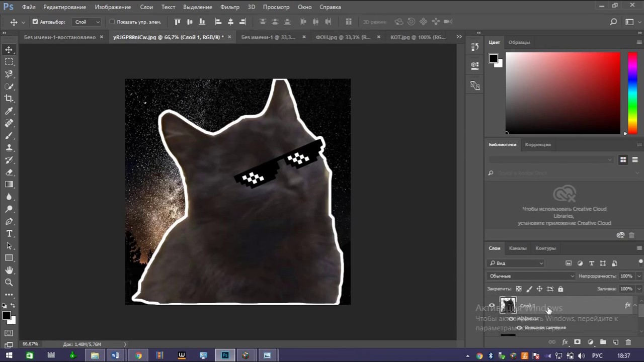The image size is (644, 362).
Task: Open the Слой auto-select dropdown
Action: tap(87, 22)
